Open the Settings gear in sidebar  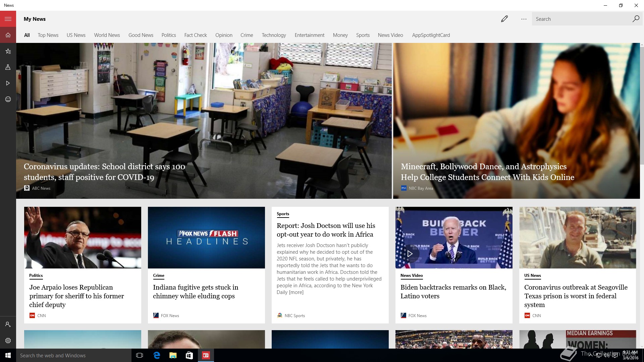pyautogui.click(x=8, y=341)
